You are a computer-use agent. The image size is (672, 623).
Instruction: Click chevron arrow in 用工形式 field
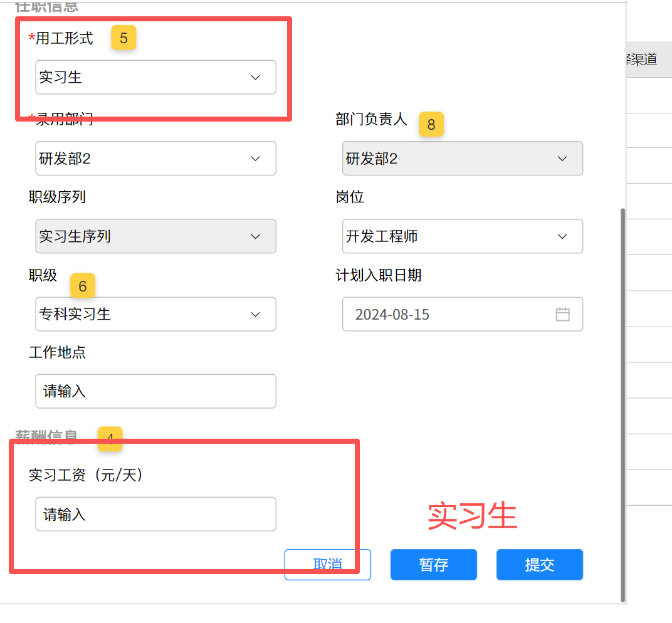click(255, 77)
